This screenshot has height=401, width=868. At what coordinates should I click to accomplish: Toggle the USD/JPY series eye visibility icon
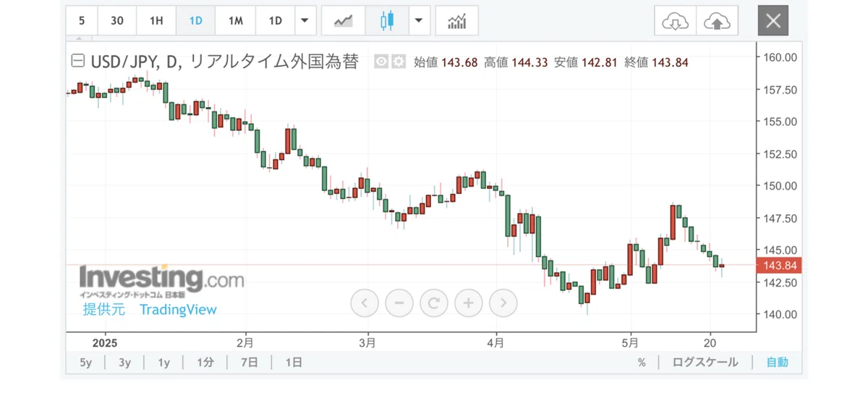point(381,62)
